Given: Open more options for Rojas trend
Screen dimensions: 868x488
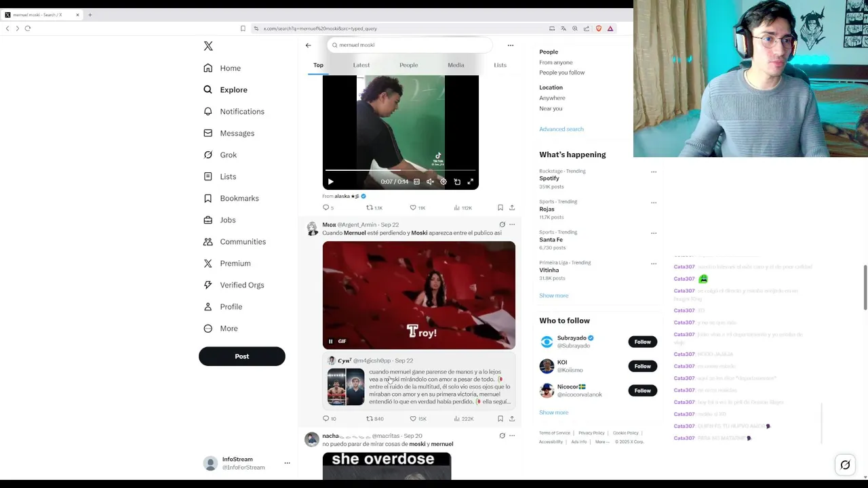Looking at the screenshot, I should point(654,202).
